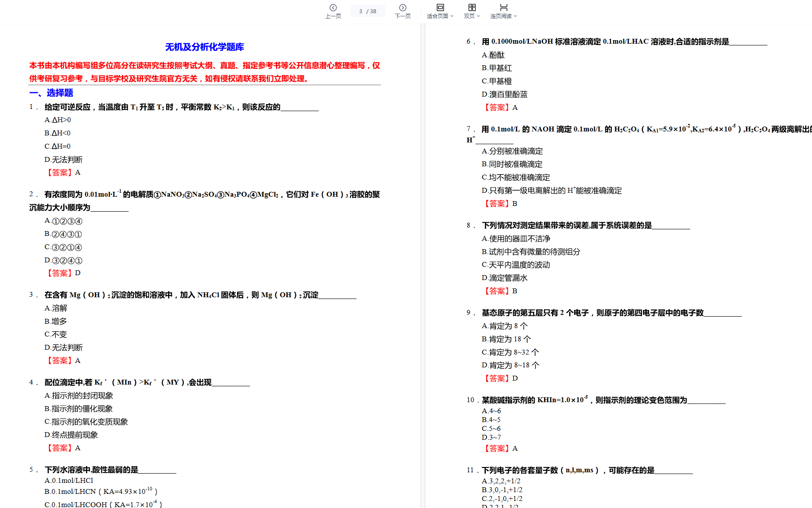
Task: Expand the 适合页面 dropdown arrow
Action: click(452, 16)
